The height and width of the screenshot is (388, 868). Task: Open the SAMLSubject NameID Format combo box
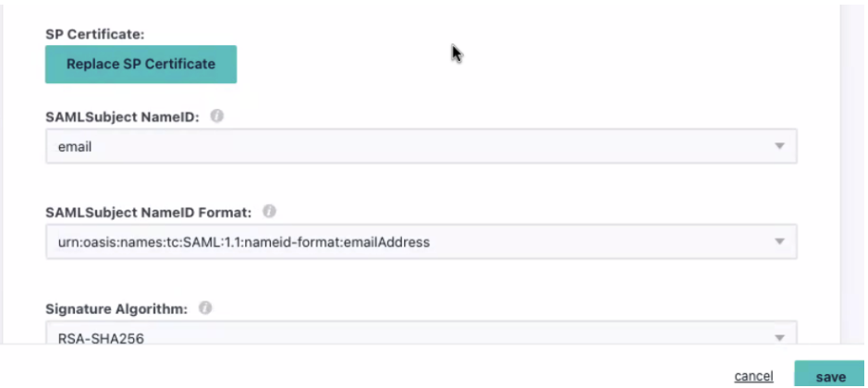(x=422, y=242)
